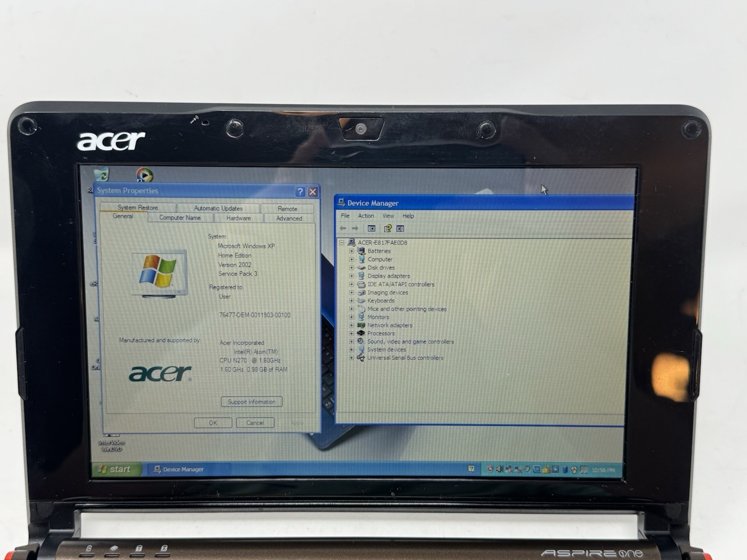Click OK in System Properties
The image size is (747, 560).
213,423
